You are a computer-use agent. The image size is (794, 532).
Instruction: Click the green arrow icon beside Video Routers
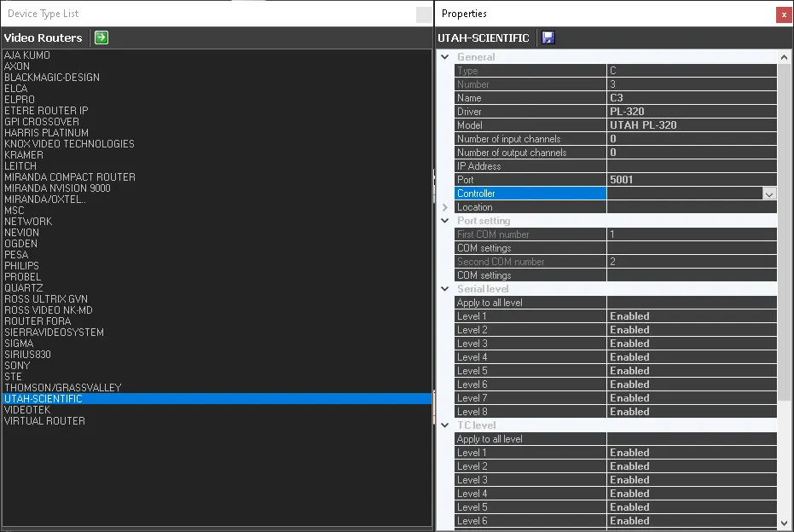coord(101,38)
